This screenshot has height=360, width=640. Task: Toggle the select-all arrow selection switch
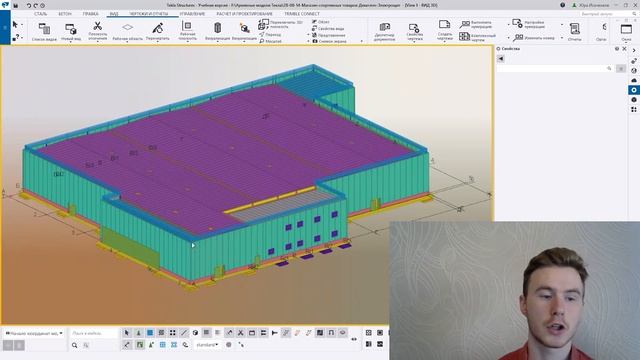(x=127, y=333)
